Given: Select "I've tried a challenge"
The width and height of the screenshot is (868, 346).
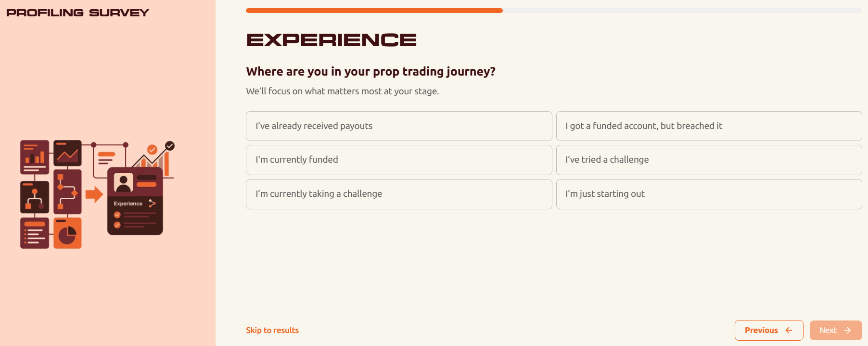Looking at the screenshot, I should pos(708,160).
